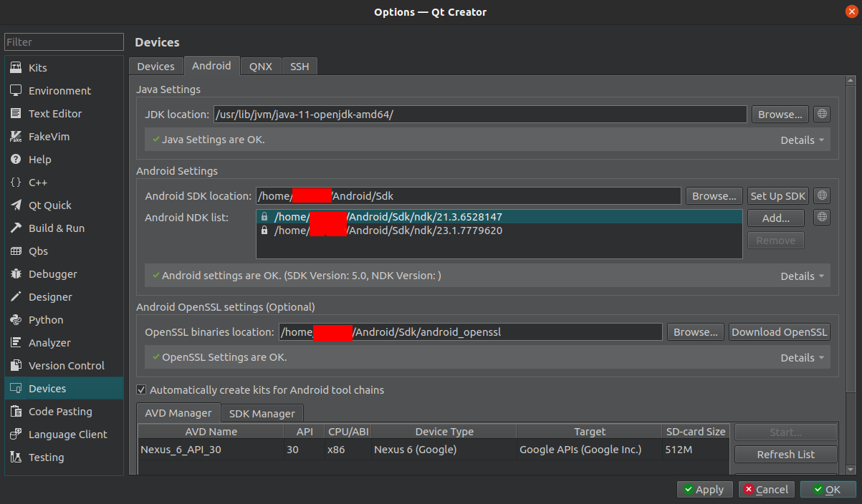Select NDK entry 23.1.7779620
The image size is (862, 504).
click(499, 231)
